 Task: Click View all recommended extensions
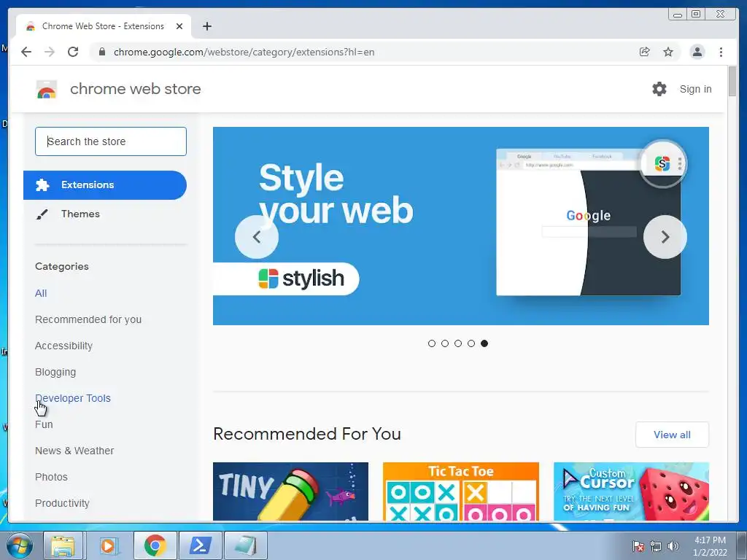pos(672,435)
